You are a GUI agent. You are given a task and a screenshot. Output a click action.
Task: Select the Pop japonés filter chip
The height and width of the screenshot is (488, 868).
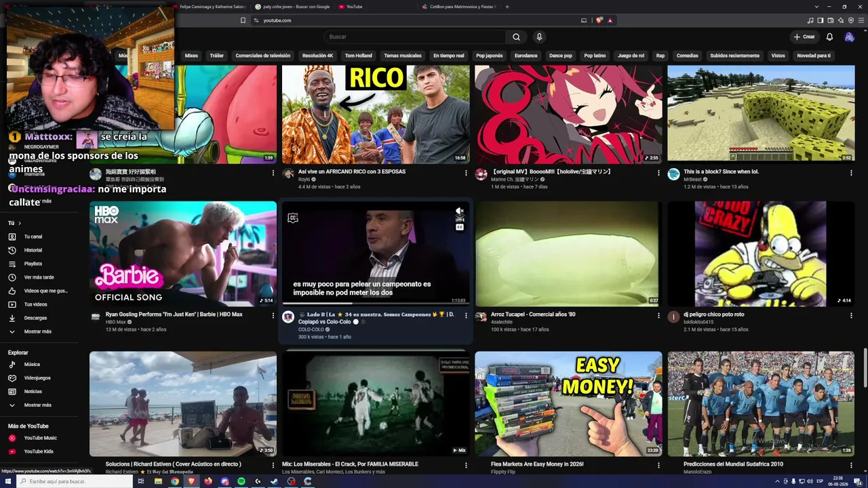(x=489, y=56)
